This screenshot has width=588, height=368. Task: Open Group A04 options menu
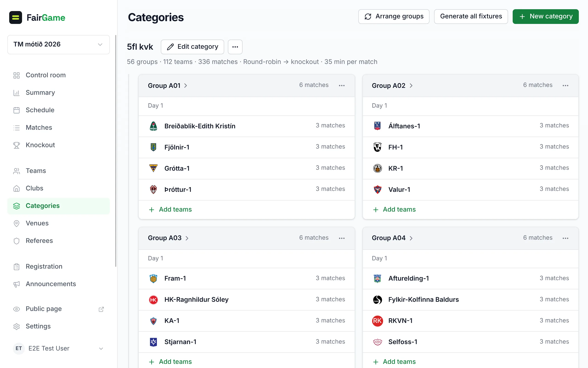point(565,238)
